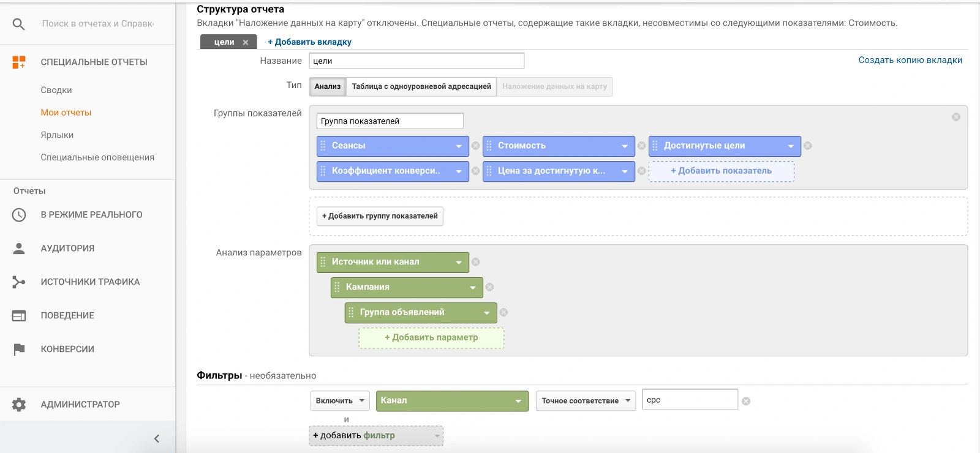This screenshot has height=453, width=980.
Task: Expand the Точное соответствие match dropdown
Action: click(x=586, y=401)
